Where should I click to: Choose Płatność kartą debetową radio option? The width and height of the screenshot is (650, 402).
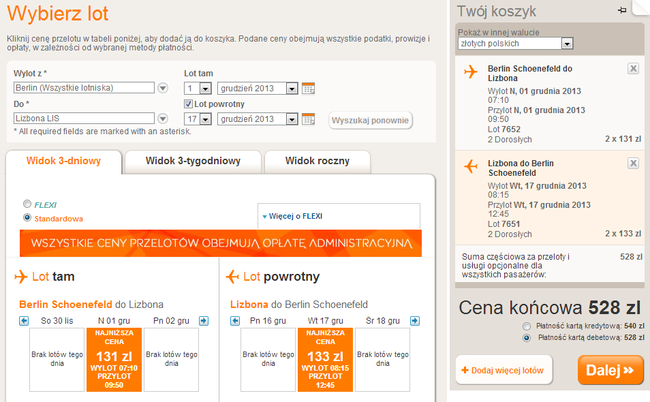tap(526, 338)
